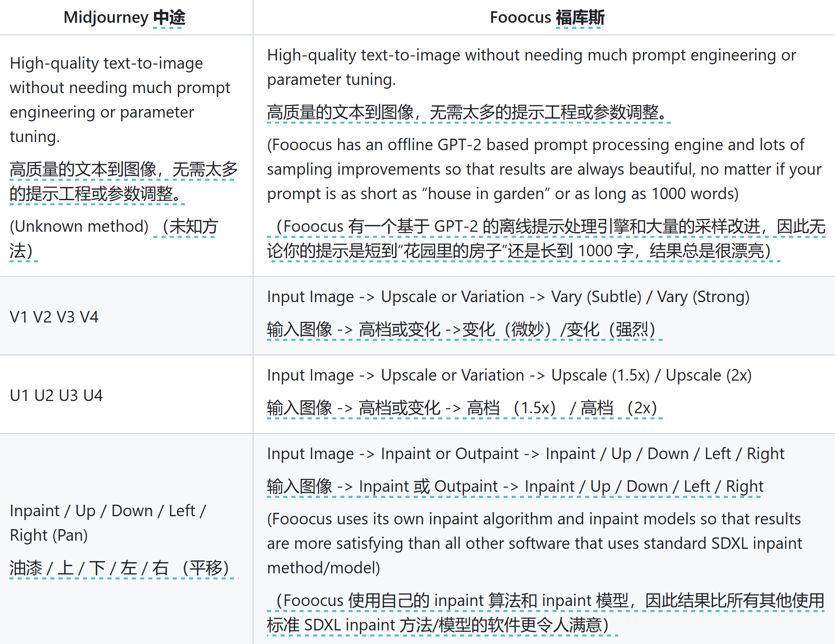835x644 pixels.
Task: Click the (Unknown method) text
Action: [79, 227]
